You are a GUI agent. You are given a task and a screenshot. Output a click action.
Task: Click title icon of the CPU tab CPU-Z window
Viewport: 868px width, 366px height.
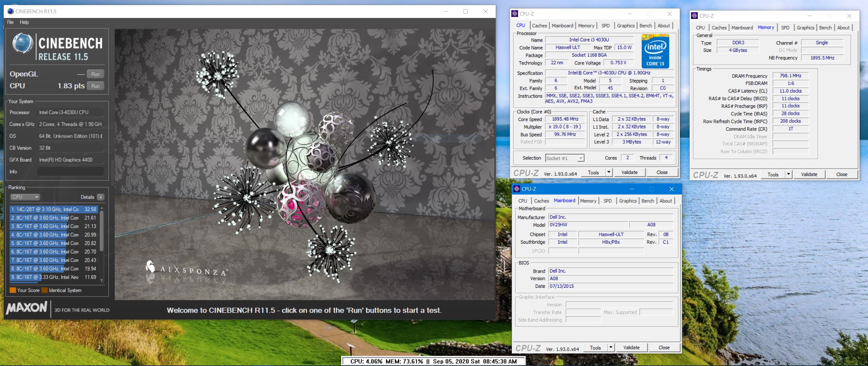click(x=515, y=14)
